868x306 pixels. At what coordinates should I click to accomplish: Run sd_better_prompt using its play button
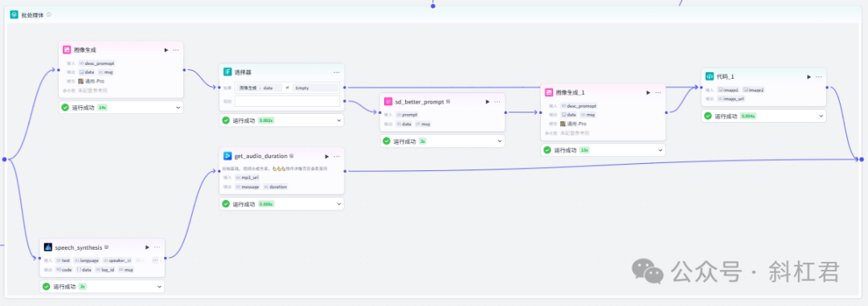click(x=488, y=102)
